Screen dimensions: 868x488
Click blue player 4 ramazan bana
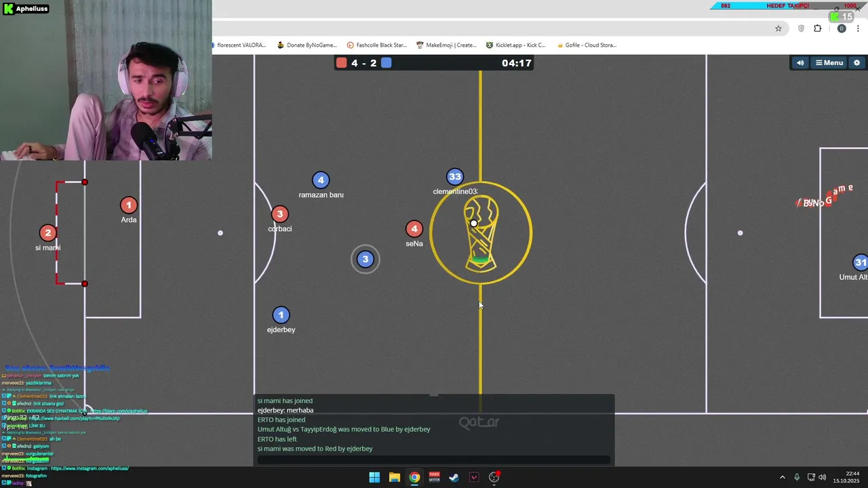click(x=321, y=180)
